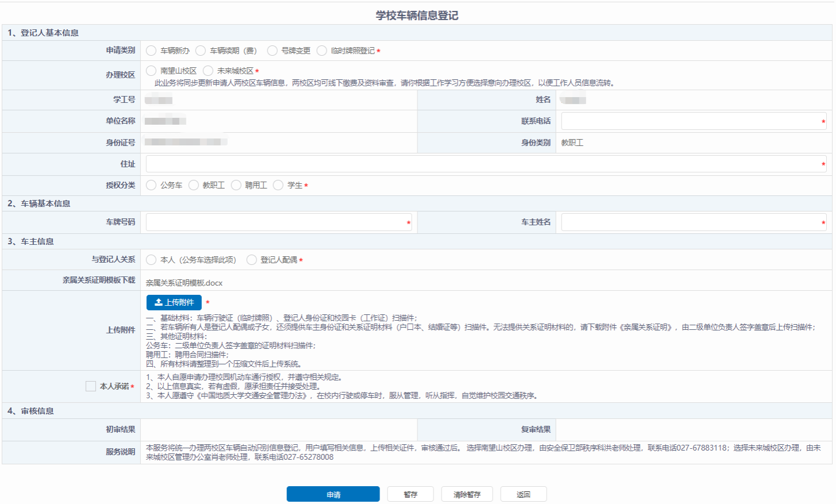This screenshot has width=836, height=504.
Task: Choose 车辆续期 (费) application type
Action: point(201,51)
